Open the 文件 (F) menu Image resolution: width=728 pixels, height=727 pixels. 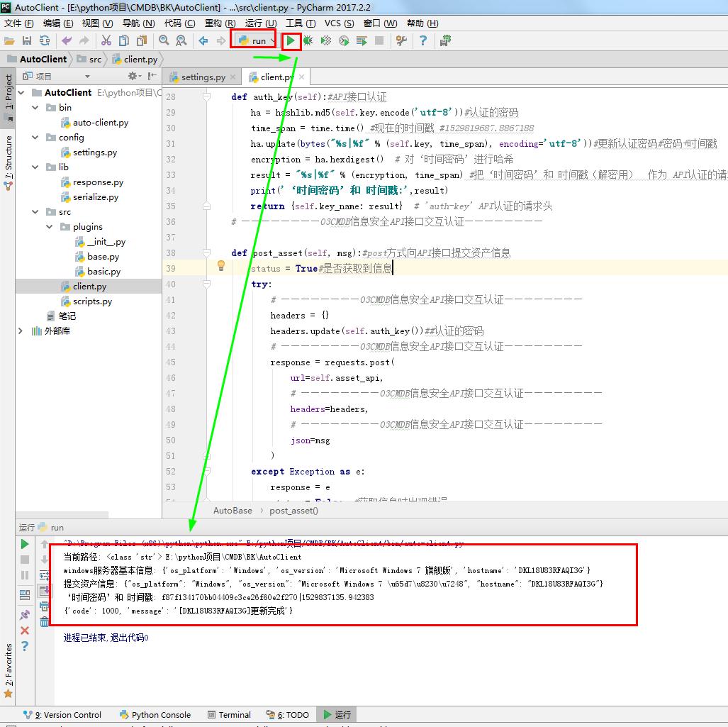[x=18, y=23]
